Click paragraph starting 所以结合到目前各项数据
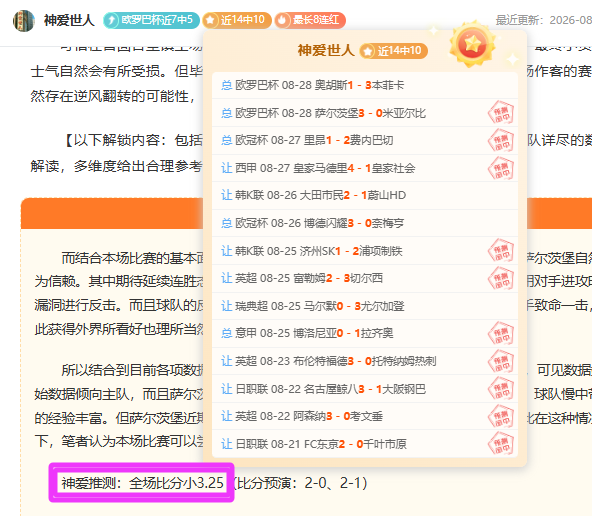The image size is (592, 516). click(119, 406)
